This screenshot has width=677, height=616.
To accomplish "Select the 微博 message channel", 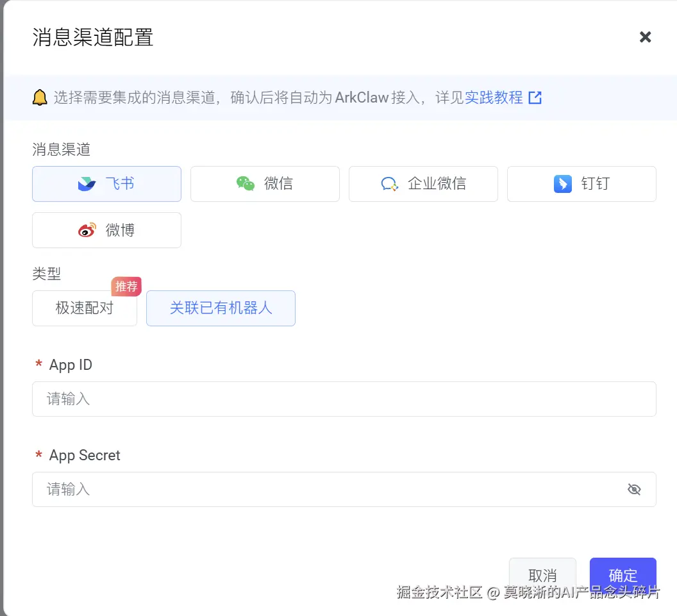I will [x=106, y=230].
